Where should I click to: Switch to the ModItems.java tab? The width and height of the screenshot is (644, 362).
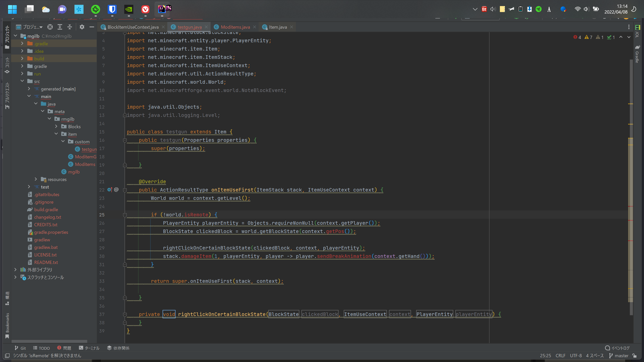(x=235, y=27)
